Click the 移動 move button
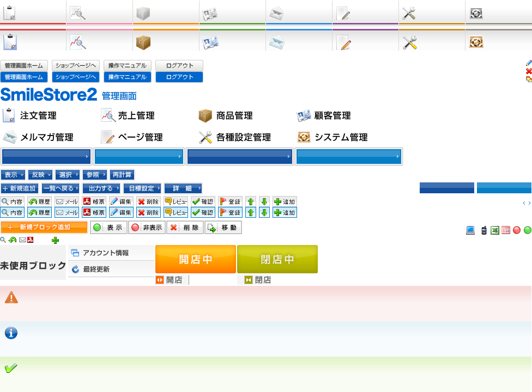This screenshot has height=392, width=532. (223, 228)
